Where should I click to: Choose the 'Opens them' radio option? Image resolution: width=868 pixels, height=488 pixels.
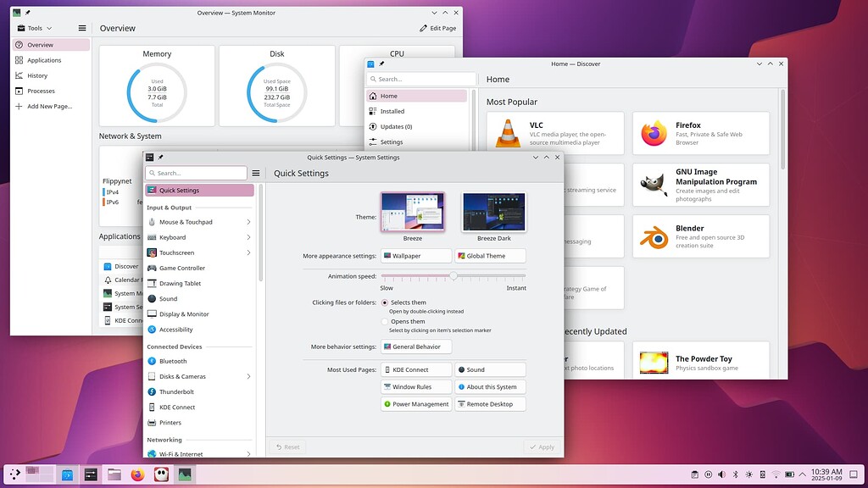coord(385,322)
